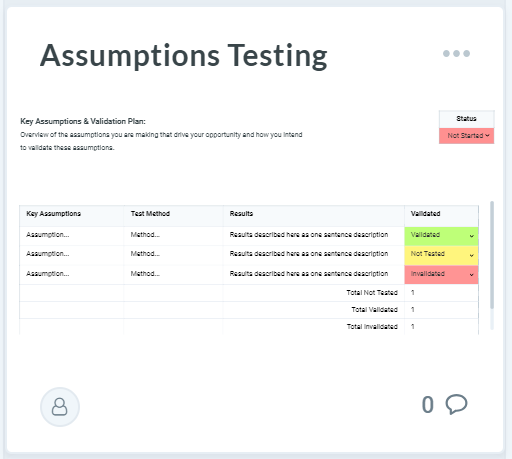Image resolution: width=512 pixels, height=459 pixels.
Task: Expand the yellow Not Tested dropdown
Action: coord(441,255)
